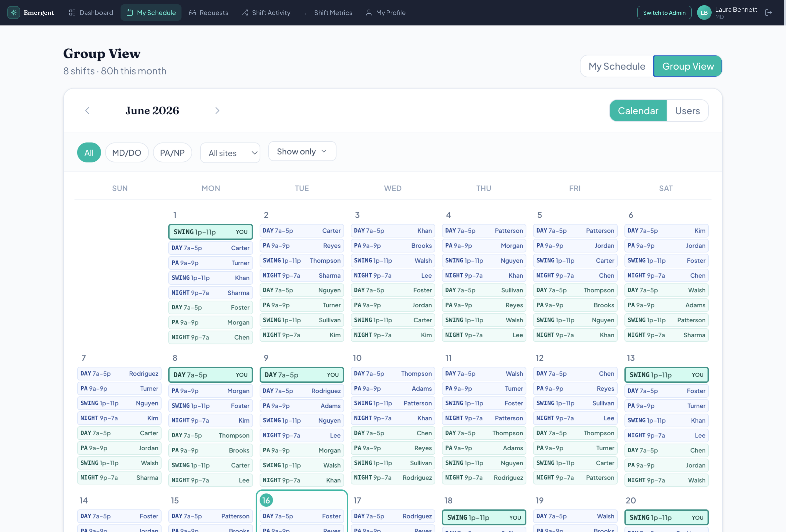
Task: Select the All filter chip
Action: pos(89,152)
